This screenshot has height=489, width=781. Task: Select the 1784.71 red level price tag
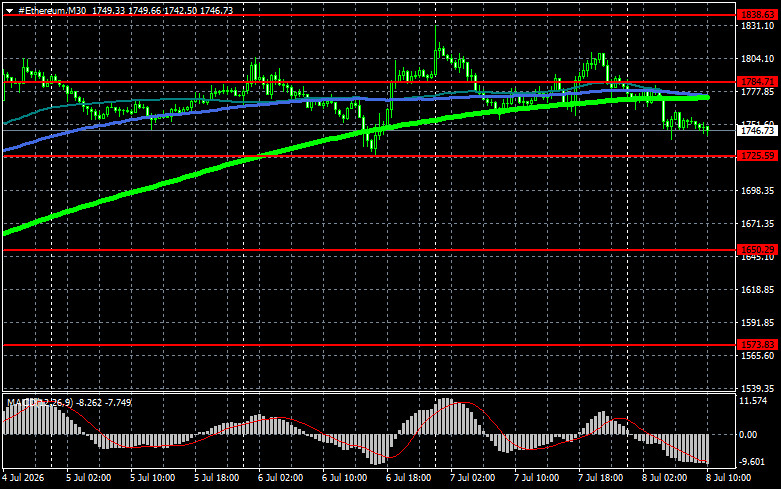(x=757, y=82)
